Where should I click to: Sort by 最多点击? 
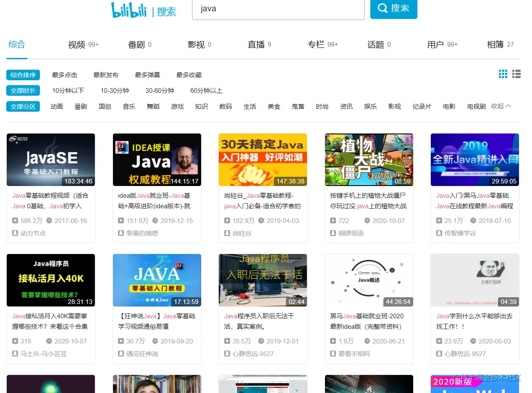pyautogui.click(x=65, y=75)
